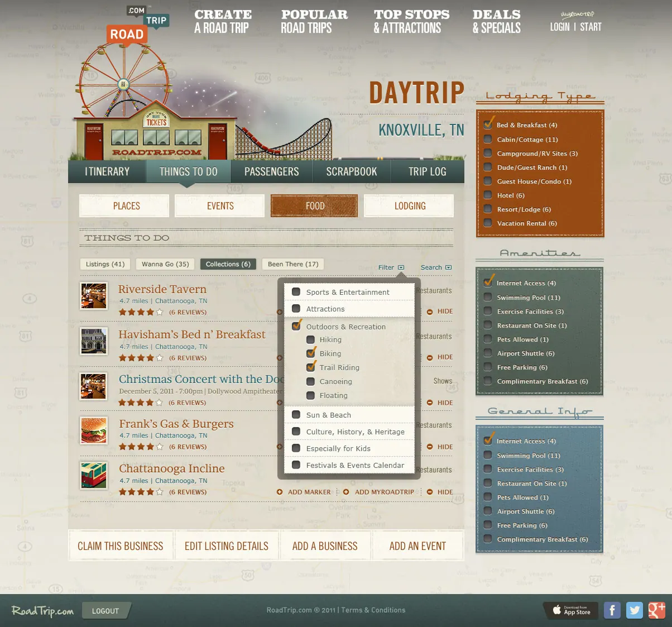The width and height of the screenshot is (672, 627).
Task: Click Start link in header
Action: tap(591, 27)
